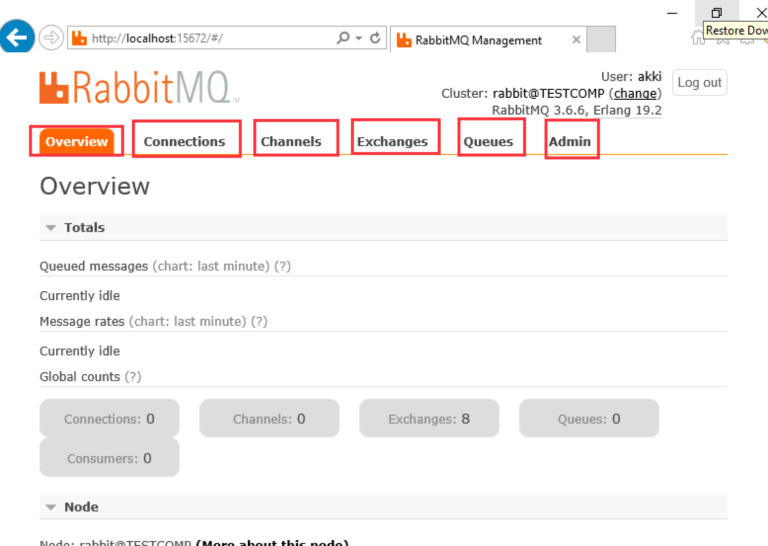This screenshot has height=546, width=768.
Task: Open help for Global counts
Action: pyautogui.click(x=133, y=377)
